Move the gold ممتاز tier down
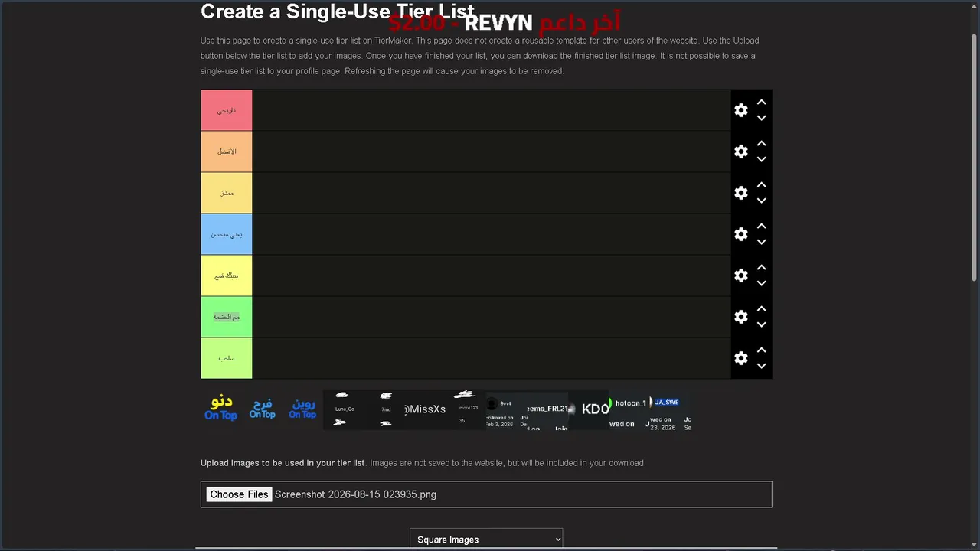 tap(761, 201)
